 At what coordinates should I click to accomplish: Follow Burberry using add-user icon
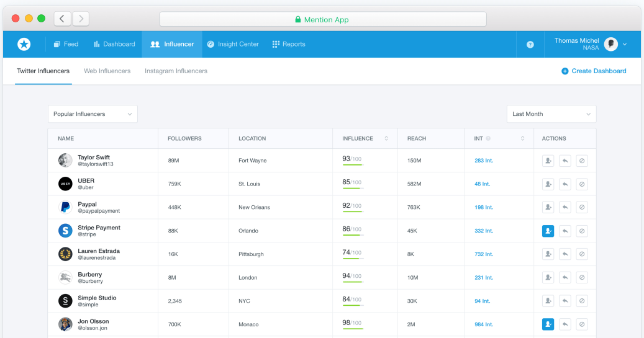coord(548,278)
